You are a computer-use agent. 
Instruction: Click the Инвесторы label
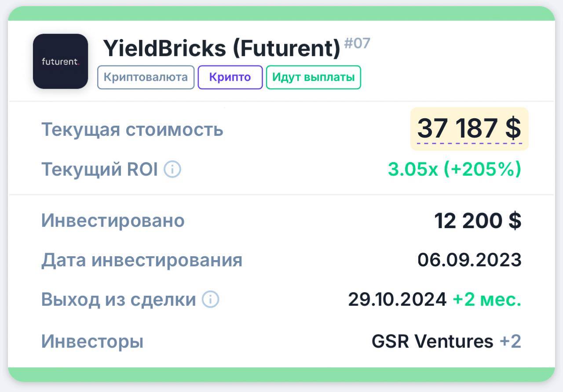tap(92, 341)
